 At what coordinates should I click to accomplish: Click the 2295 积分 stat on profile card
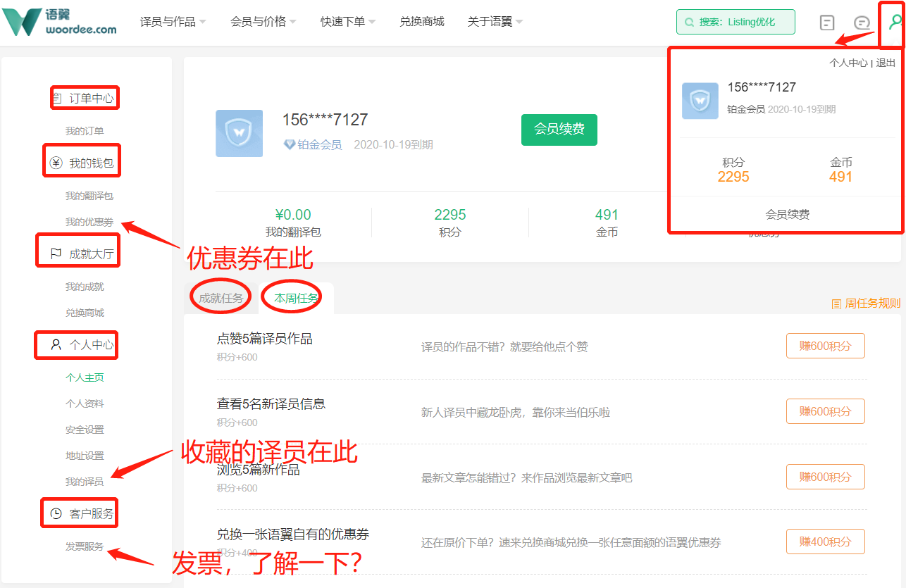pyautogui.click(x=450, y=223)
